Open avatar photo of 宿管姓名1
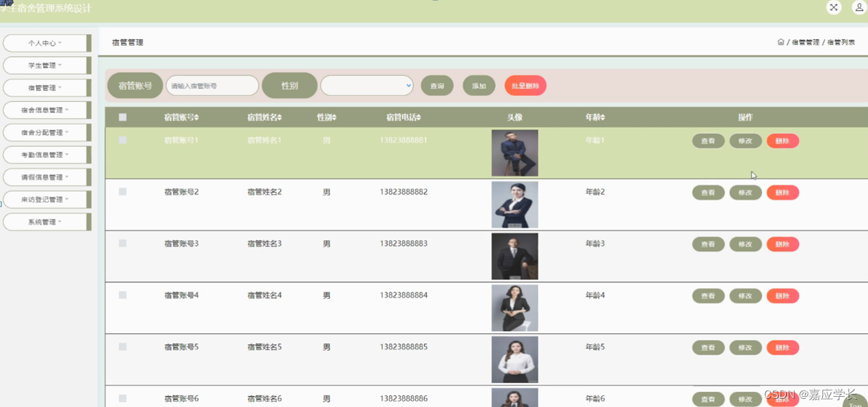The width and height of the screenshot is (868, 407). 514,153
